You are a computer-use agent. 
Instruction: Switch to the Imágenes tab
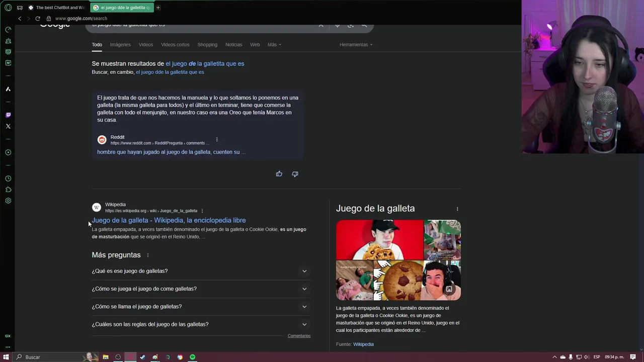coord(120,45)
